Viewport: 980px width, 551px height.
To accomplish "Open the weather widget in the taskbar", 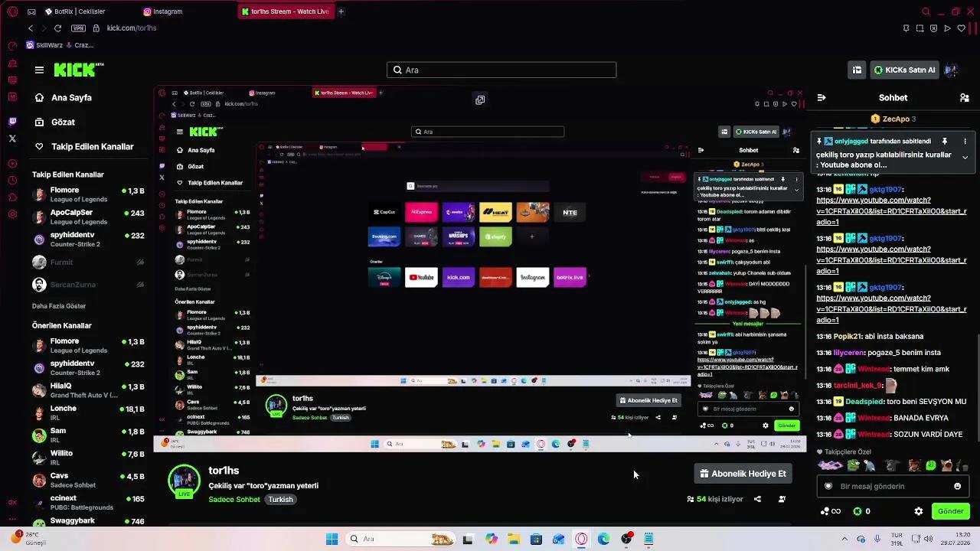I will click(29, 538).
